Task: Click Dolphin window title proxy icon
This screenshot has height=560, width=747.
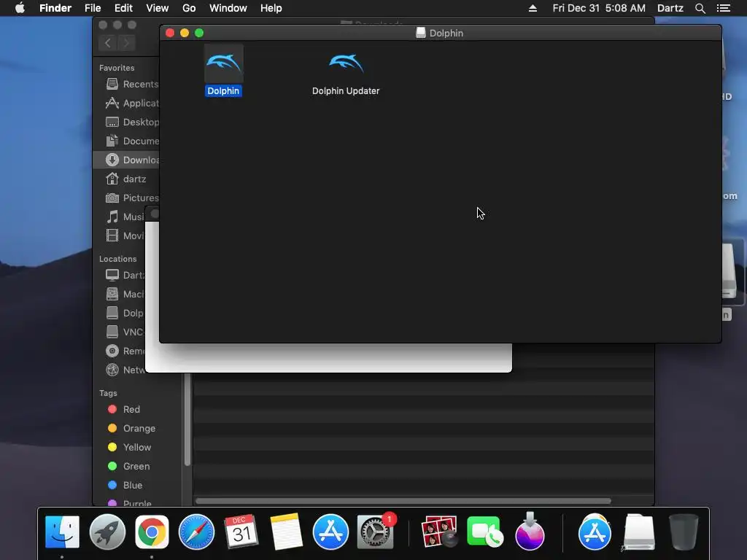Action: [420, 33]
